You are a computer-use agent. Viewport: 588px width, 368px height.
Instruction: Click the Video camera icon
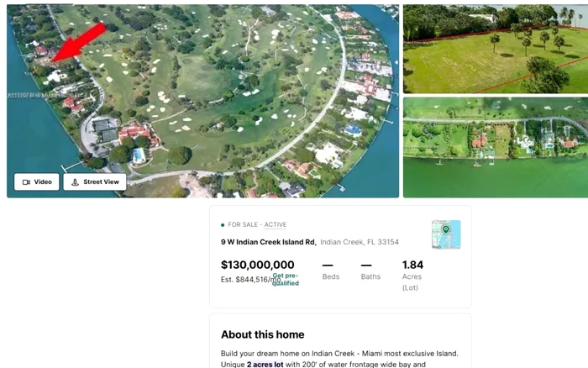[26, 182]
